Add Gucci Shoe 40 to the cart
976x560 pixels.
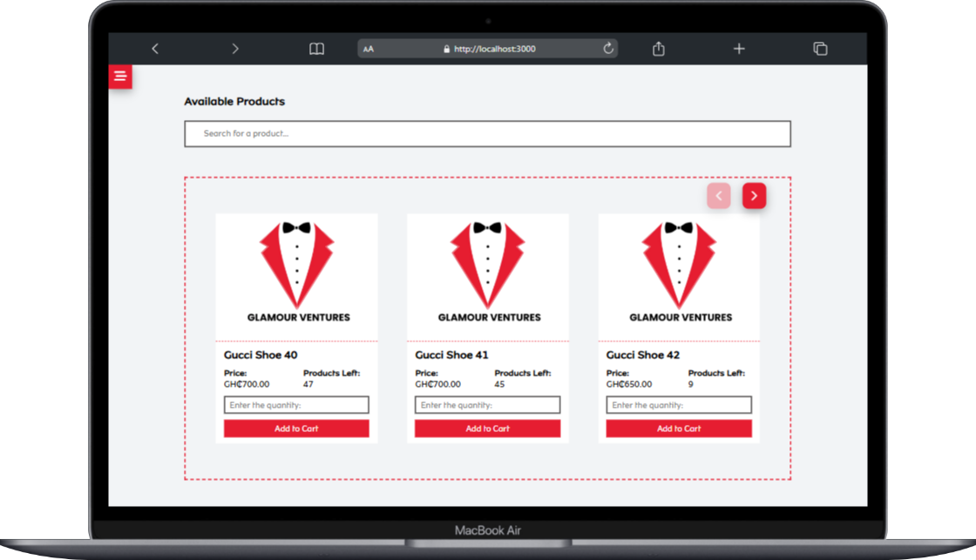point(296,428)
